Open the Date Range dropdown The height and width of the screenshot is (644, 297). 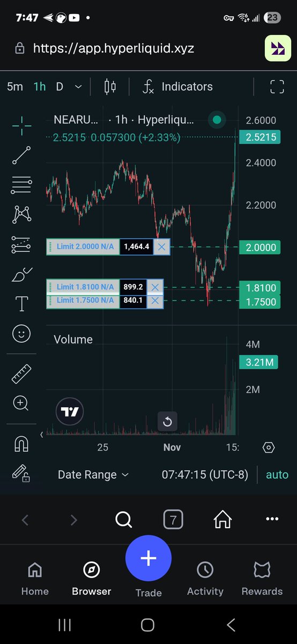[93, 475]
